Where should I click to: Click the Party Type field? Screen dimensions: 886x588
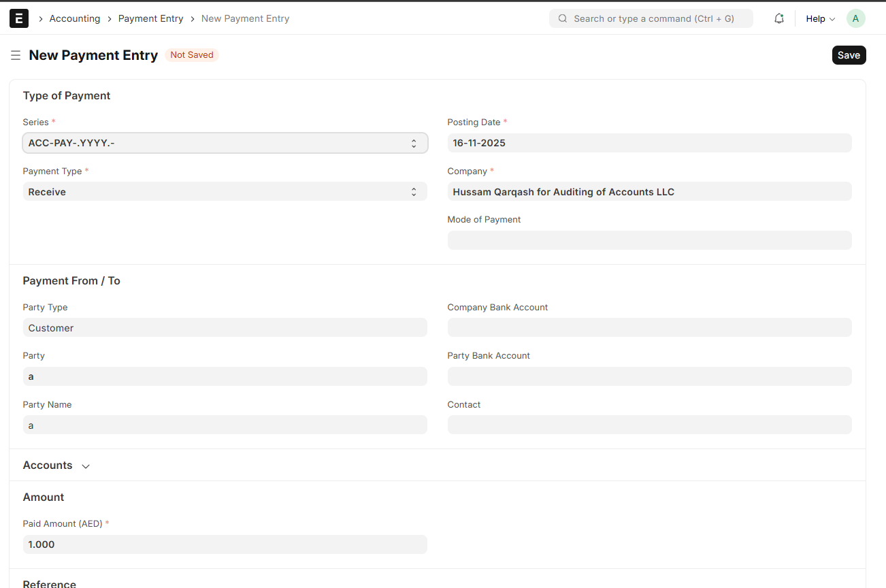[x=225, y=328]
